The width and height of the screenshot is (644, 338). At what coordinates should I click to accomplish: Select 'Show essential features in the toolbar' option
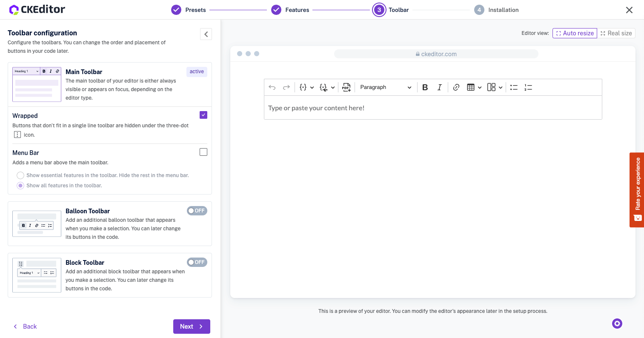click(x=20, y=175)
